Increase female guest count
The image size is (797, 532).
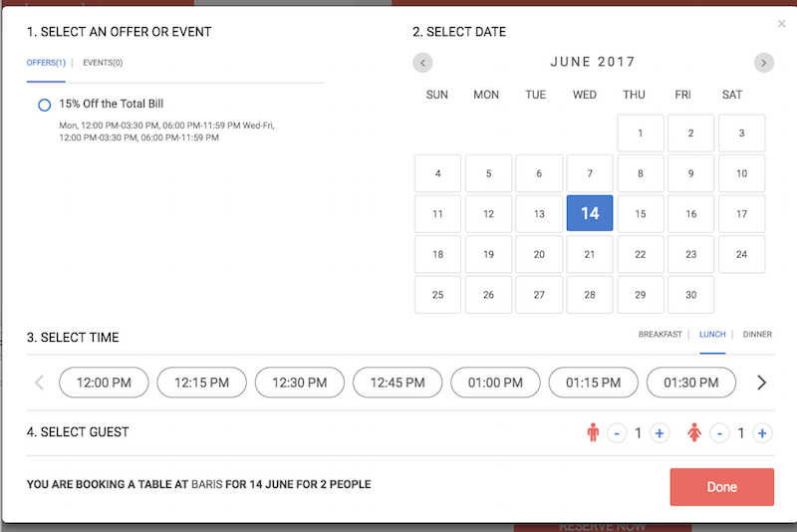pos(762,433)
